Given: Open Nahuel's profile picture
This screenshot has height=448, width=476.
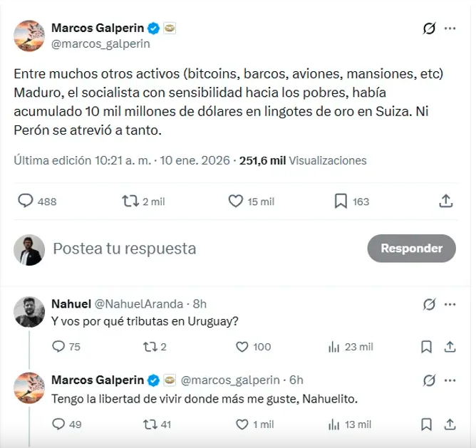Looking at the screenshot, I should pos(30,311).
